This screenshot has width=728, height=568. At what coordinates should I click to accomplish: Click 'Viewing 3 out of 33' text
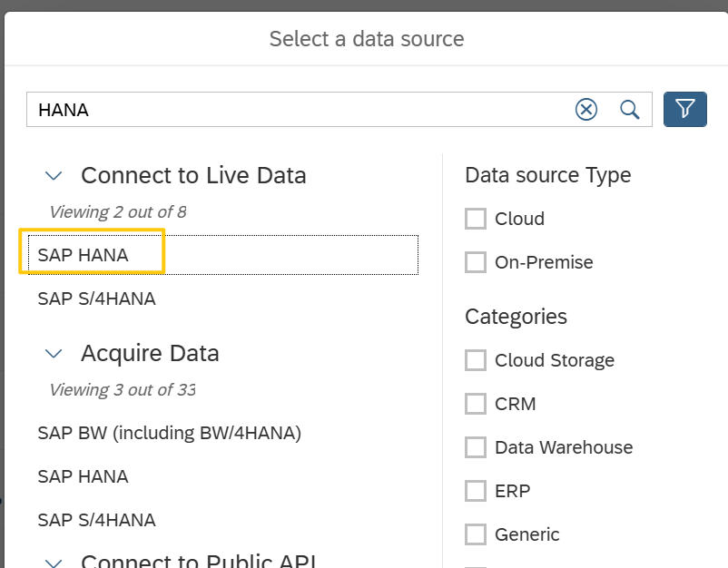[123, 390]
